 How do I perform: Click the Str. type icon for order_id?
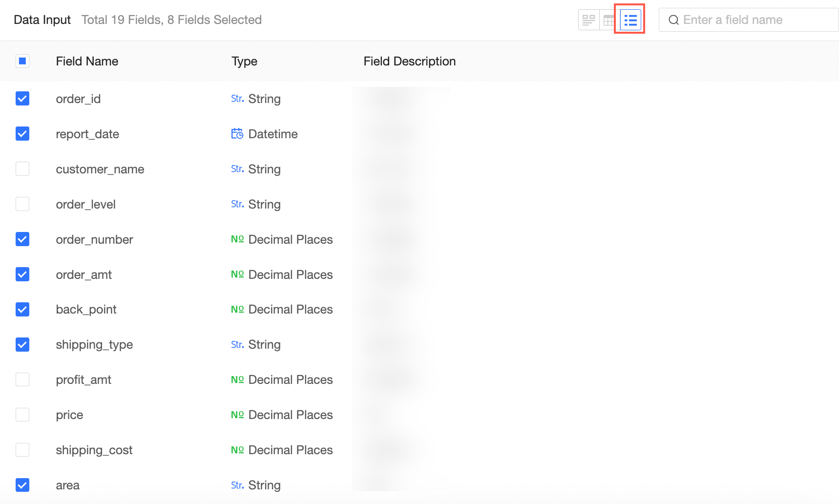[x=237, y=99]
